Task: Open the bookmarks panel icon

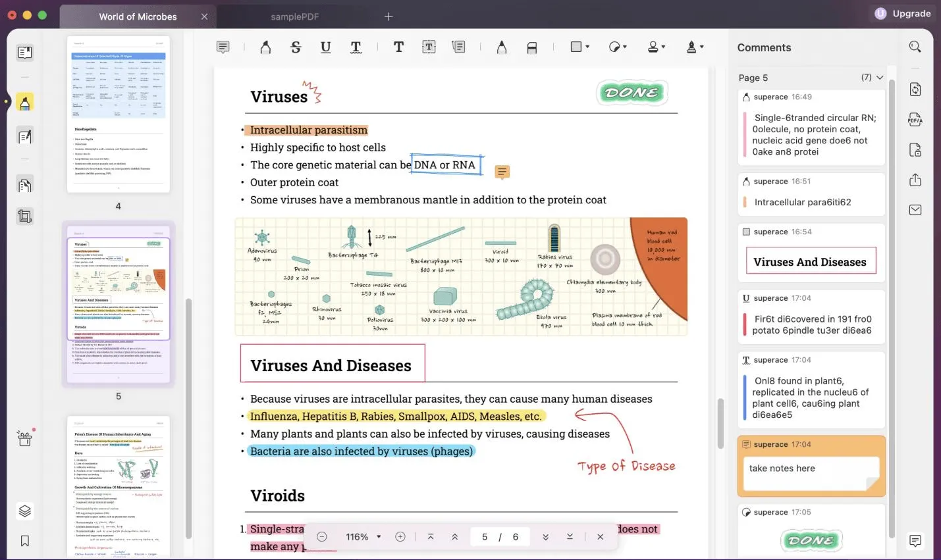Action: 25,541
